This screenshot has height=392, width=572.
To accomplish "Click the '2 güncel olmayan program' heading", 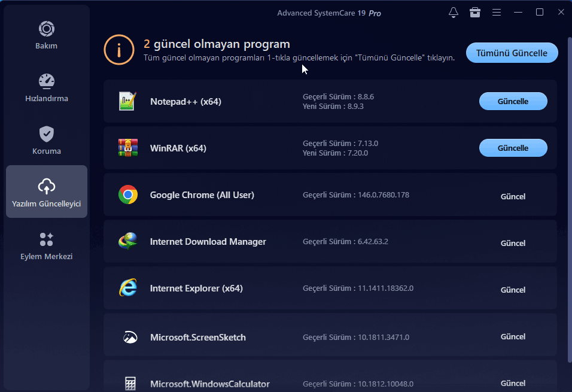I will (x=217, y=44).
